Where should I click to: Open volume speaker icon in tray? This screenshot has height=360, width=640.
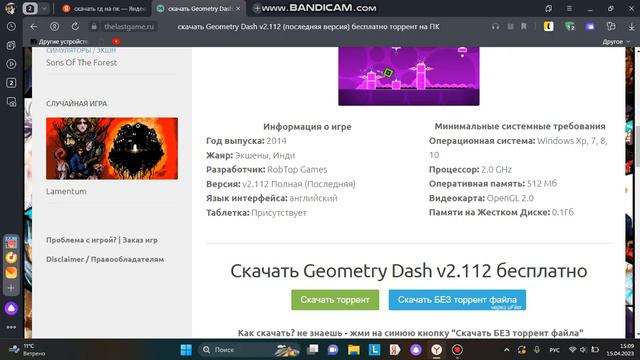(583, 350)
